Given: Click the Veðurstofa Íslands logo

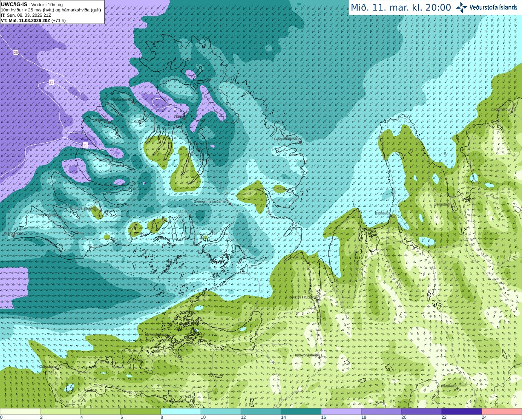Looking at the screenshot, I should (487, 7).
